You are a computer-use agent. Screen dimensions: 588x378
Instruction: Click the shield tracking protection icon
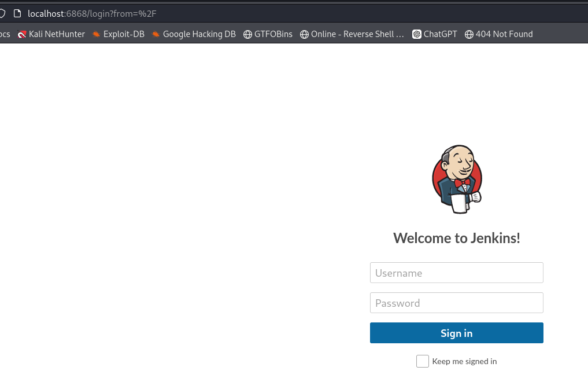click(x=2, y=13)
